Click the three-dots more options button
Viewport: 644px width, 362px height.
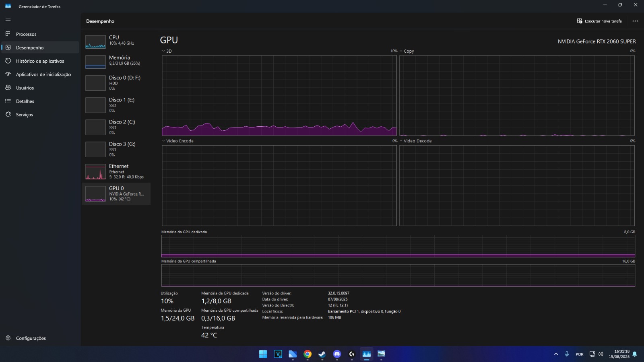pyautogui.click(x=635, y=21)
